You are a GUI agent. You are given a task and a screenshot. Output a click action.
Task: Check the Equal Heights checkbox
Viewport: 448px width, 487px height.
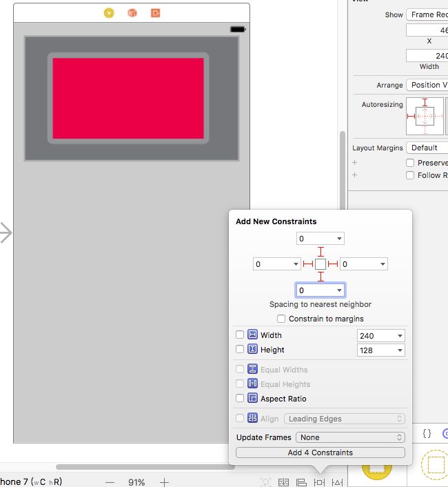(x=240, y=384)
